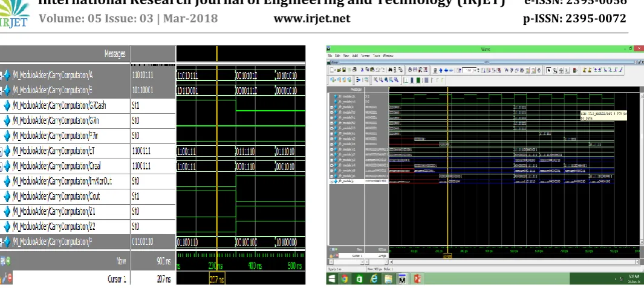Click the New file icon in Wave toolbar
Image resolution: width=644 pixels, height=288 pixels.
(332, 70)
